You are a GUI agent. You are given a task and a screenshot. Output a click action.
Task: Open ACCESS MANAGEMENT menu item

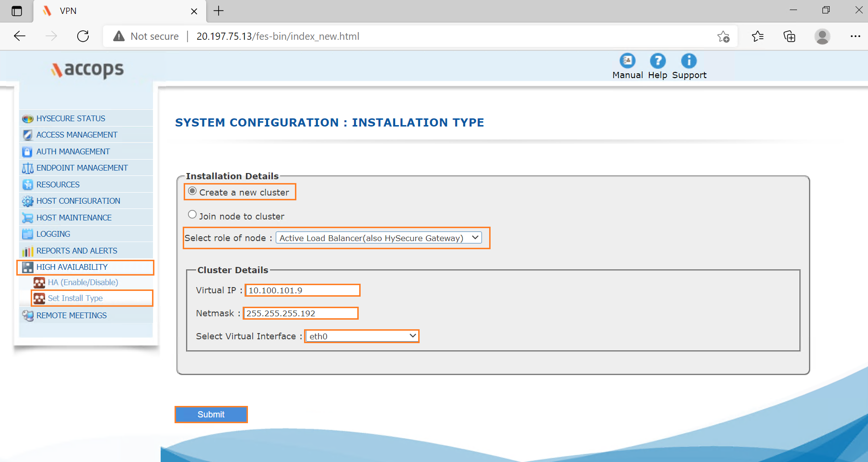(x=77, y=135)
